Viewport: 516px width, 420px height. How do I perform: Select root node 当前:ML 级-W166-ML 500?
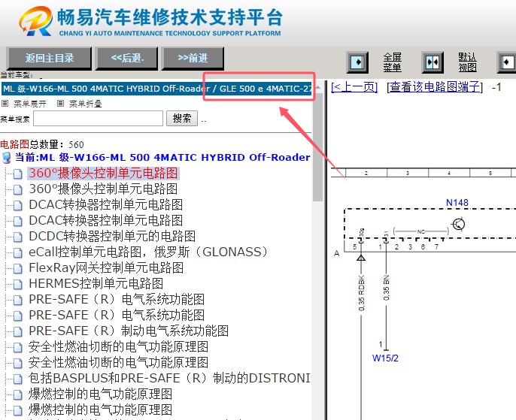(162, 158)
